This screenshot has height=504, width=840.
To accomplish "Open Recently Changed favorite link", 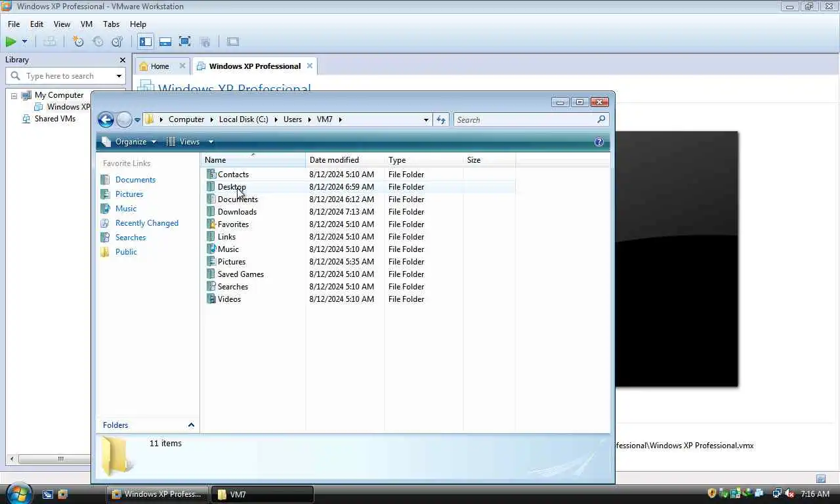I will 147,223.
